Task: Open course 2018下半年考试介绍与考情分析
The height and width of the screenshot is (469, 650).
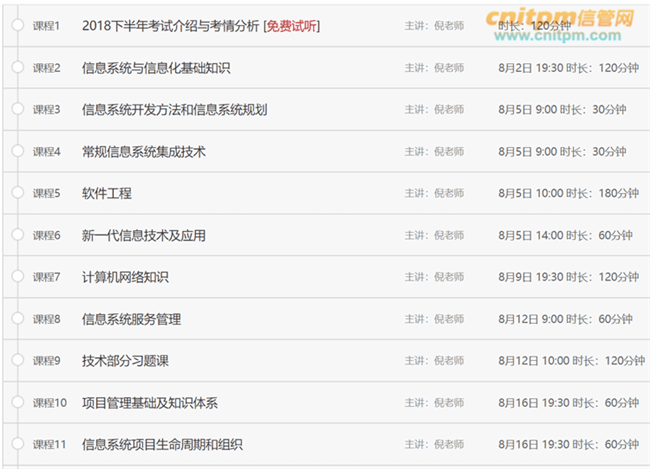Action: tap(170, 25)
